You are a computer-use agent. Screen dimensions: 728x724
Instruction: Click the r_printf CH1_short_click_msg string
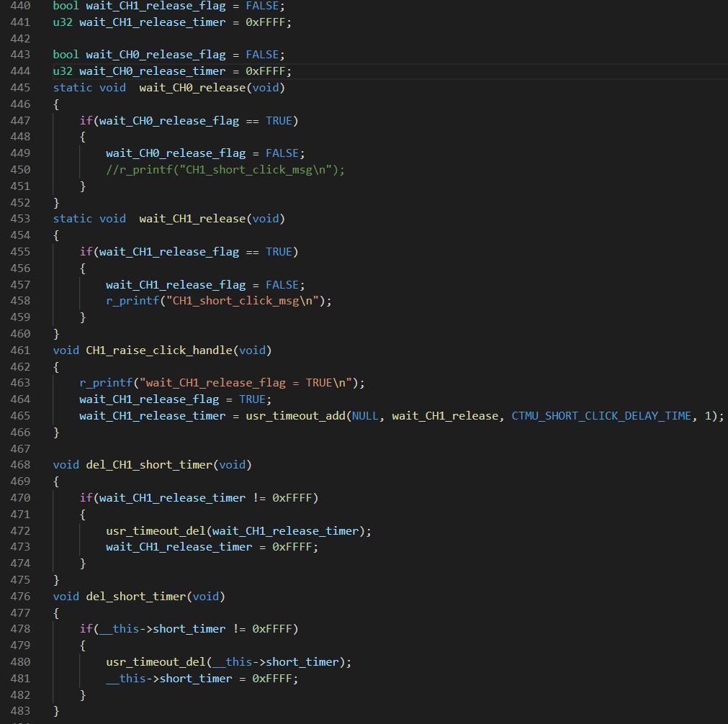point(243,302)
